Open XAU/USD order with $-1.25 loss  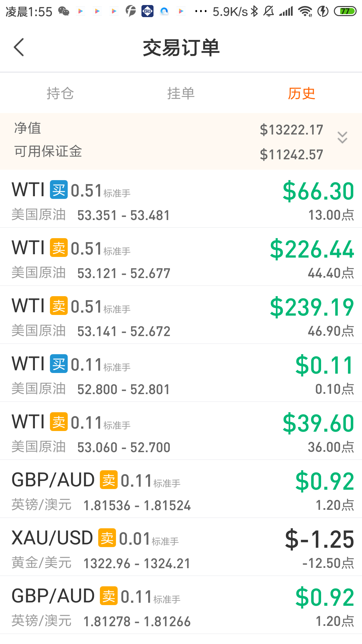coord(181,547)
